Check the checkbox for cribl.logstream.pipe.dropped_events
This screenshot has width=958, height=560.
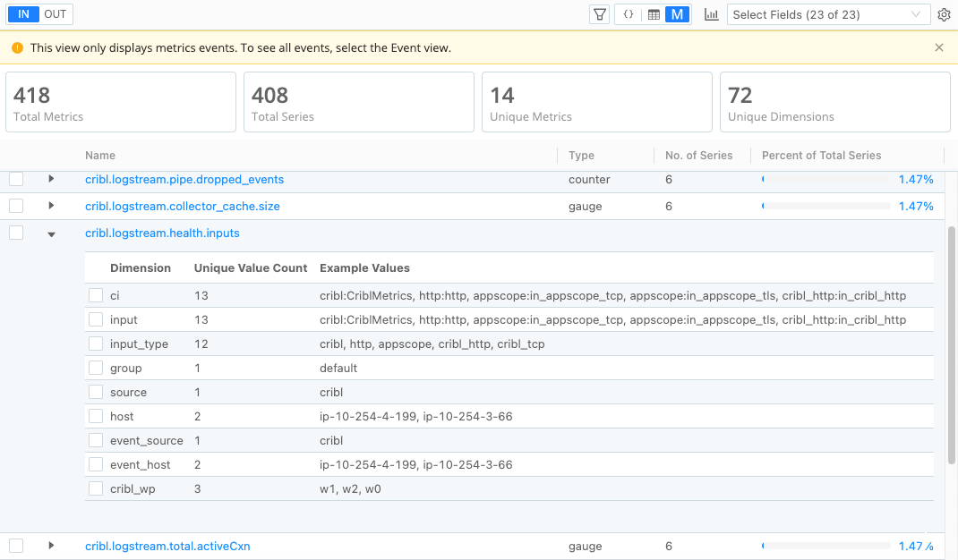click(15, 179)
